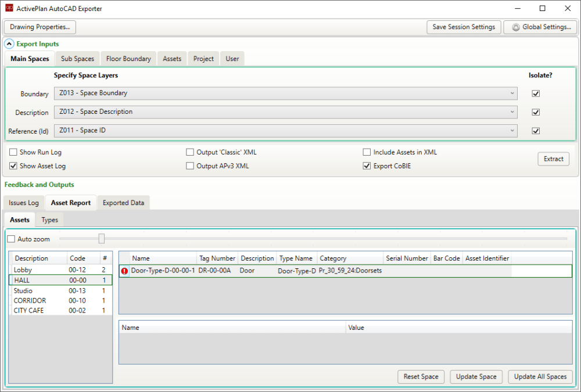Click the Extract button
Screen dimensions: 581x392
point(553,159)
